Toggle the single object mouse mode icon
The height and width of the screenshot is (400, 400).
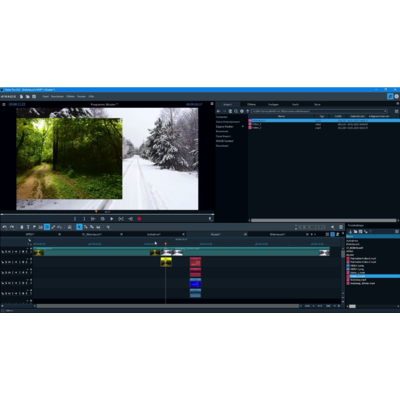point(79,227)
